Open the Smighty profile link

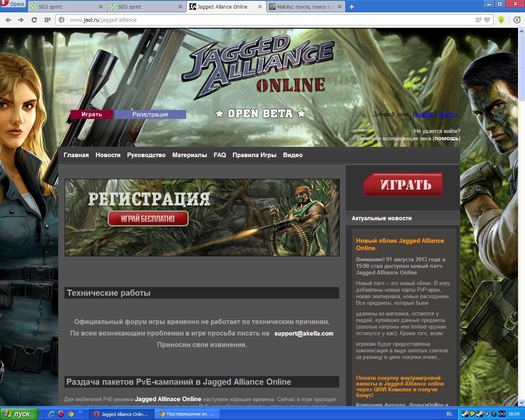tap(425, 114)
